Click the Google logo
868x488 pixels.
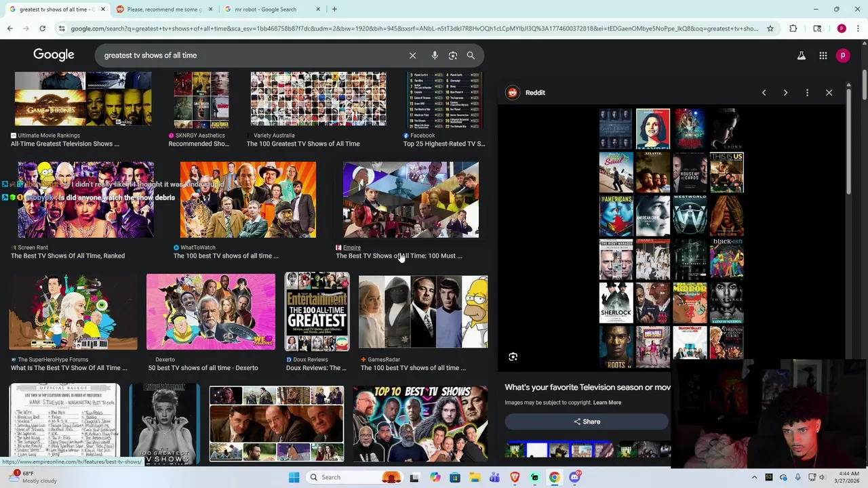[54, 55]
